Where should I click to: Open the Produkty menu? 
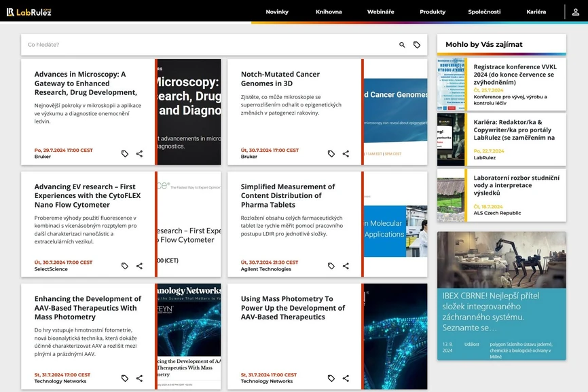[433, 12]
